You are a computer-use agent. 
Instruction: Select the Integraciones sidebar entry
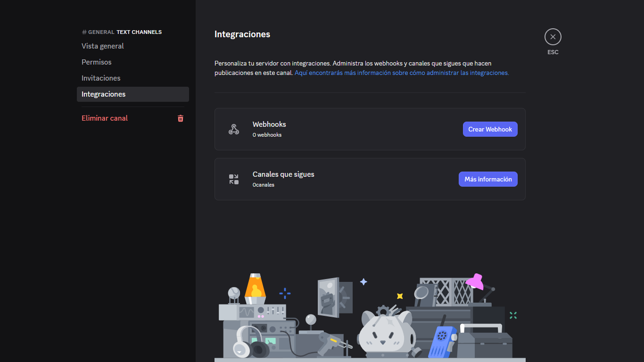(x=104, y=94)
